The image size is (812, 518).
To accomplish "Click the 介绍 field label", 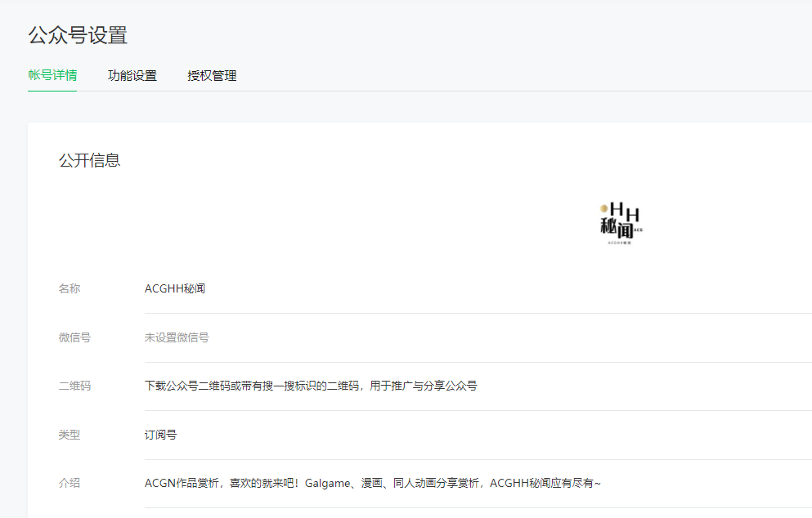I will point(70,483).
